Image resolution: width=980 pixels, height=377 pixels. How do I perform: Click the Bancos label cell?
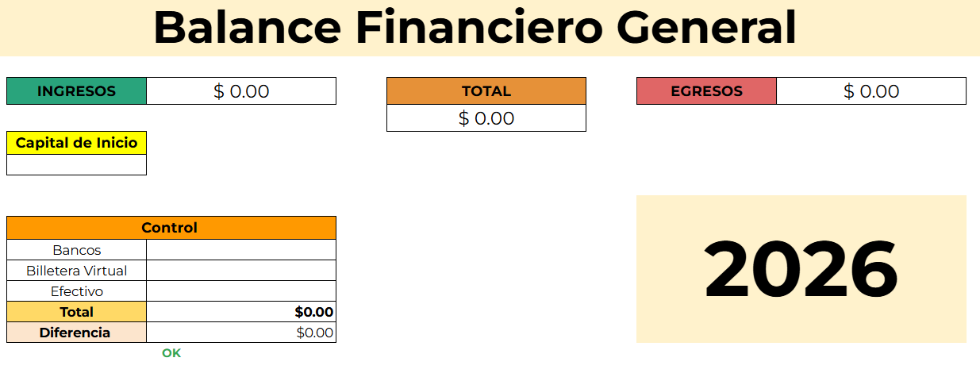76,250
